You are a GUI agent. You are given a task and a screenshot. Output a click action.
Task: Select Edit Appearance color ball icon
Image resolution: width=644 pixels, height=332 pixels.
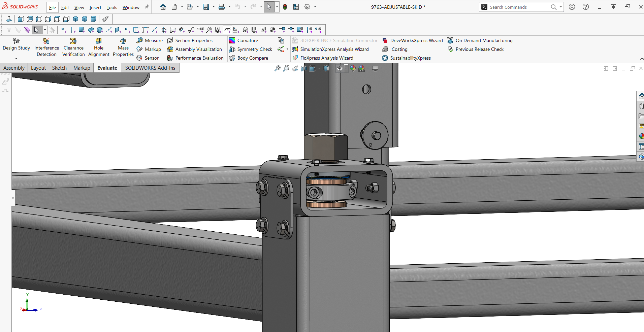point(353,68)
